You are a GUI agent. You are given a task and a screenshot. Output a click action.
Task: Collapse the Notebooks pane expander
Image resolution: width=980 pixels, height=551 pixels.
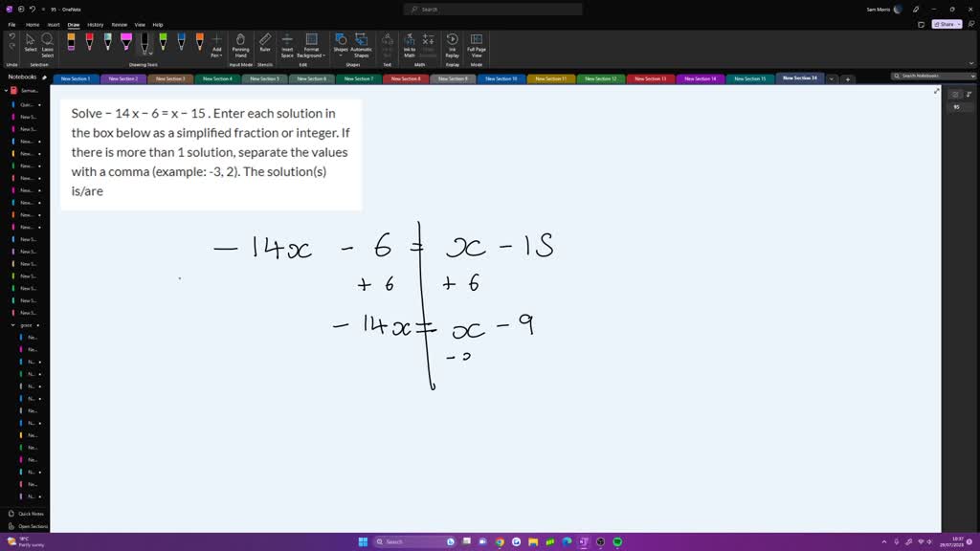pyautogui.click(x=43, y=77)
